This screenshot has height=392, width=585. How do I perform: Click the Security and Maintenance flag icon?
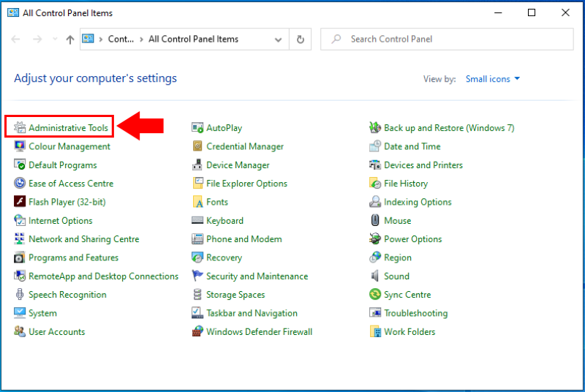[x=197, y=276]
